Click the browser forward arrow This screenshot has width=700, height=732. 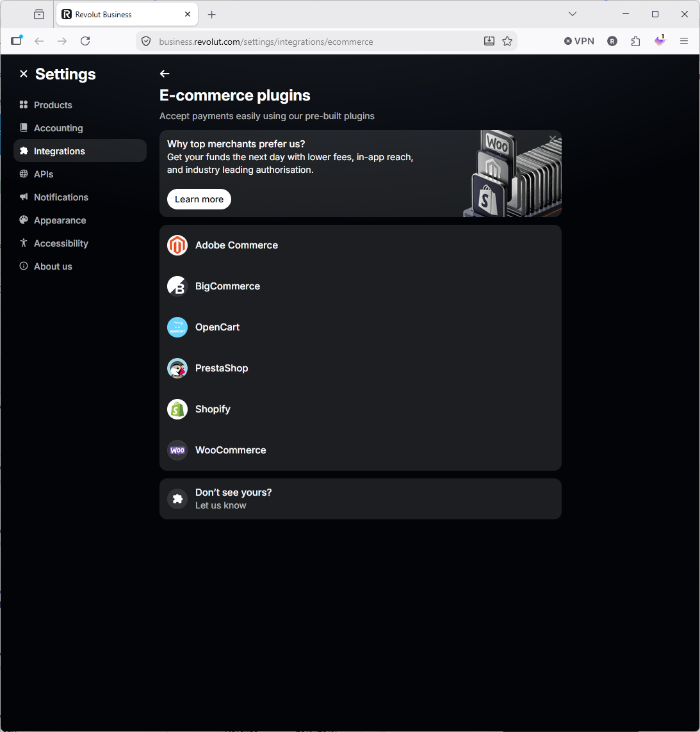62,41
